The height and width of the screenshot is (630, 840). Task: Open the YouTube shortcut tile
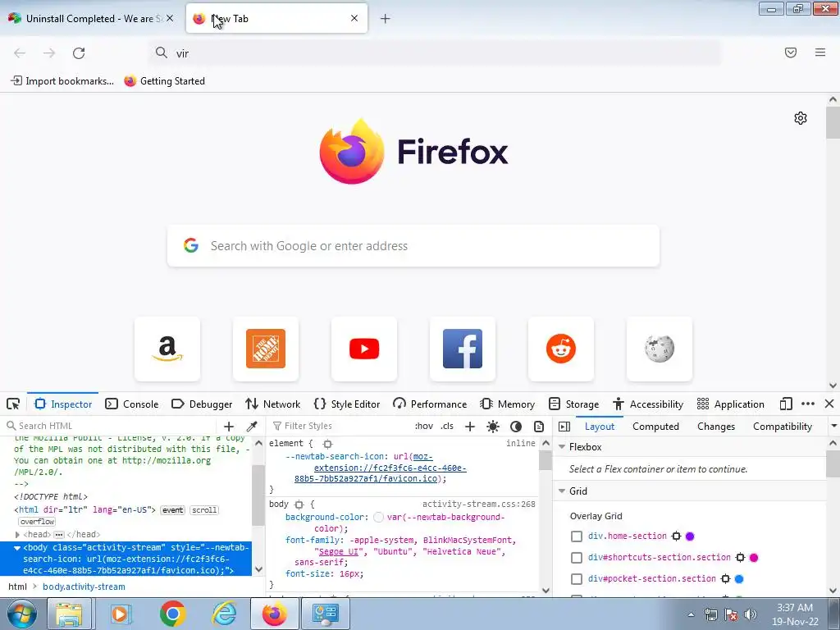(x=364, y=349)
